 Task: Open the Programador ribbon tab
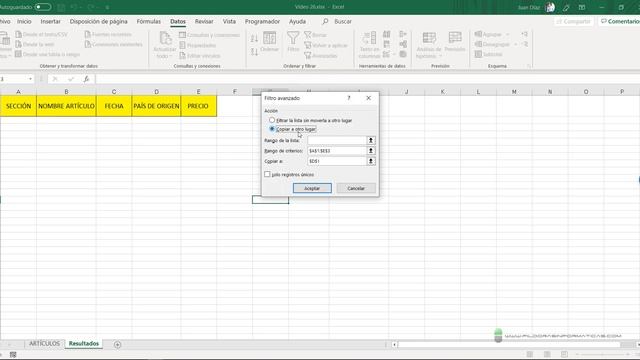tap(262, 21)
